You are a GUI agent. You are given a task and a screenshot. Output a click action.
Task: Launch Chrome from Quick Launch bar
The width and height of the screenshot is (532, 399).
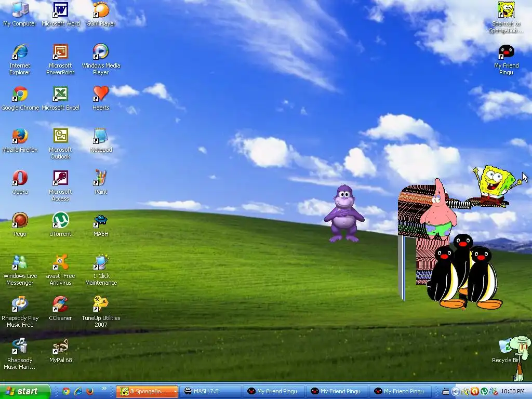coord(66,391)
